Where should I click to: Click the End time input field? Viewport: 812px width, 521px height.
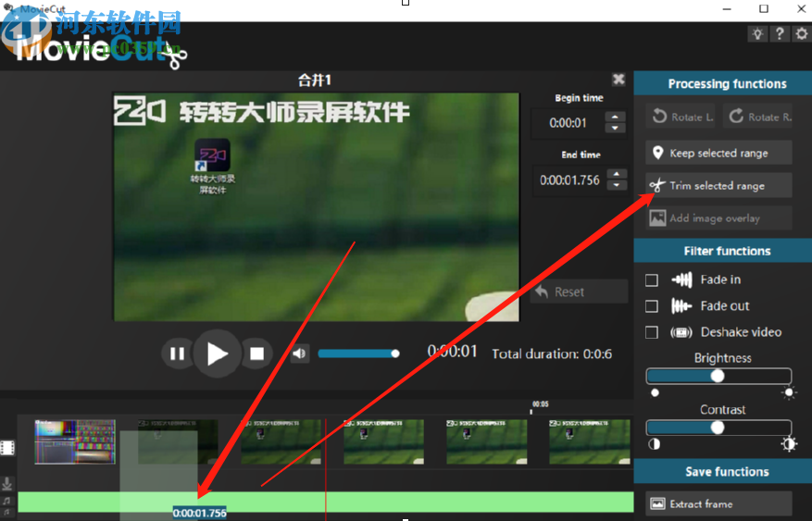click(569, 180)
